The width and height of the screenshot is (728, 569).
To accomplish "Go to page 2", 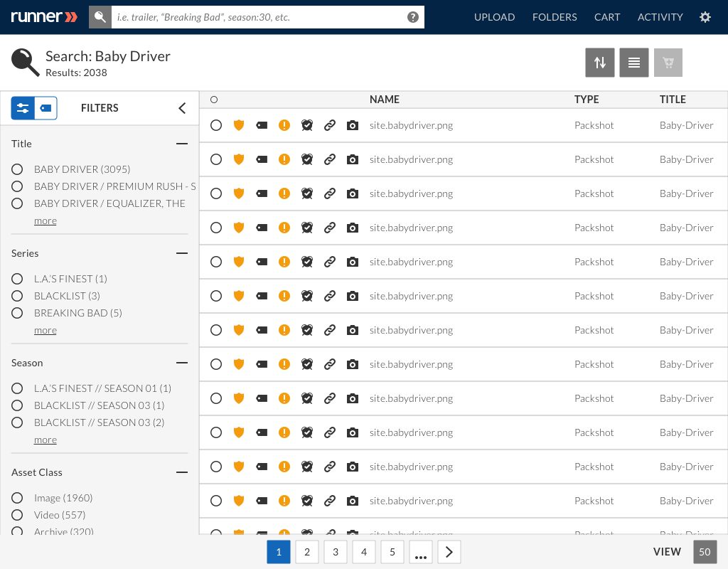I will pyautogui.click(x=307, y=552).
